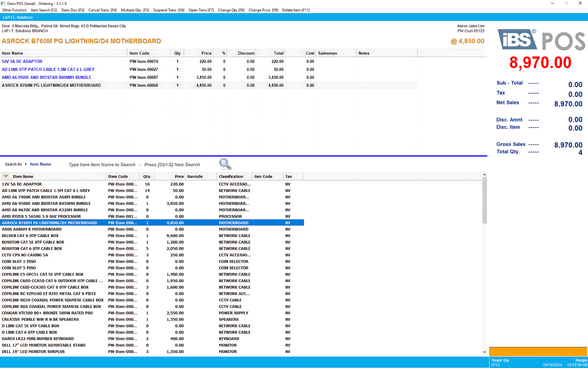This screenshot has height=368, width=588.
Task: Click the orange bar above Single Qty
Action: pyautogui.click(x=538, y=351)
